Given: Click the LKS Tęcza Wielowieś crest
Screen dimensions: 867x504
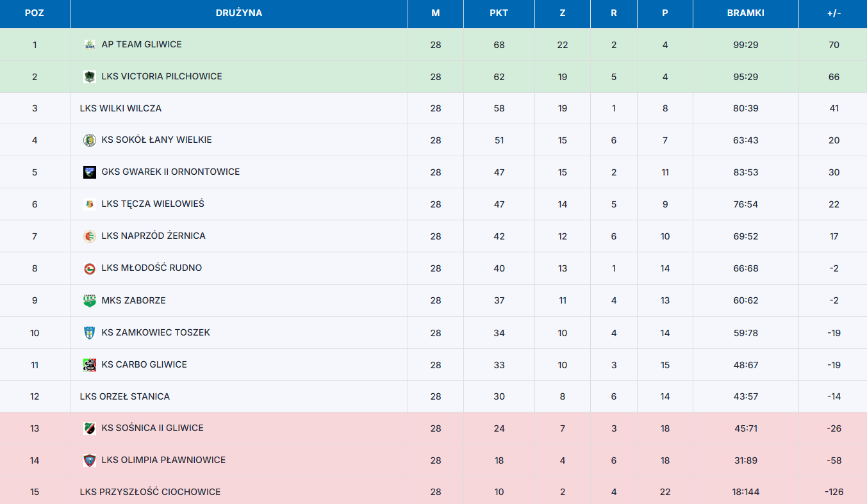Looking at the screenshot, I should [90, 204].
